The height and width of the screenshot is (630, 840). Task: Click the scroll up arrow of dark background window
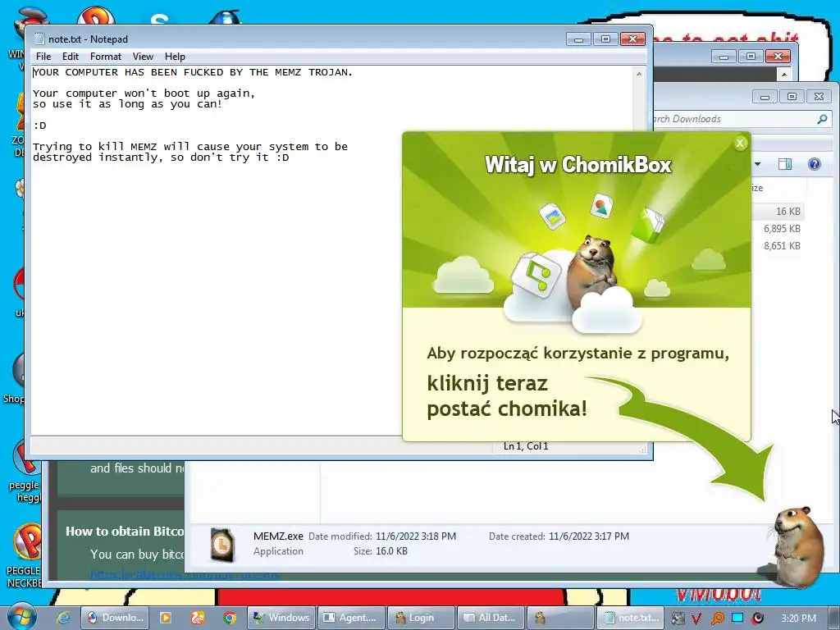point(784,74)
